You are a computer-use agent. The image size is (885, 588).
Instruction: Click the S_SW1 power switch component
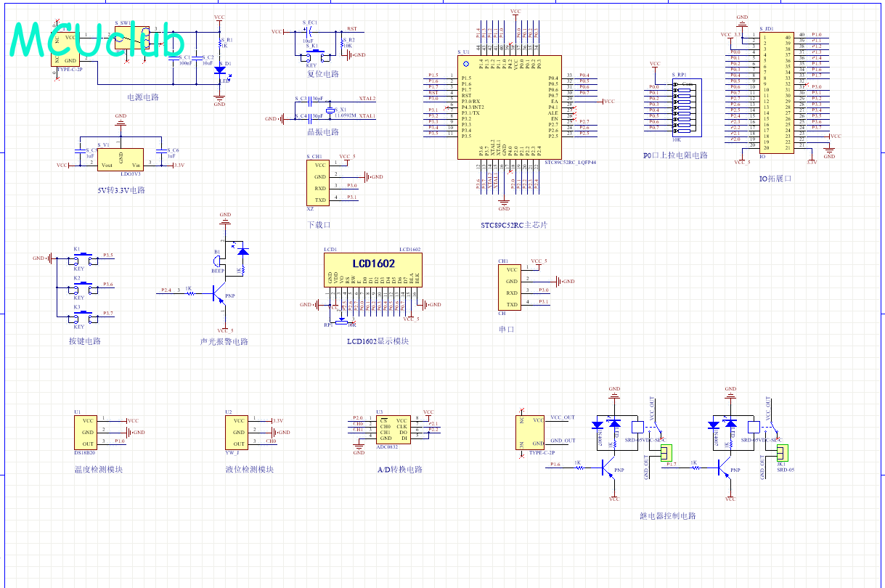click(x=133, y=38)
